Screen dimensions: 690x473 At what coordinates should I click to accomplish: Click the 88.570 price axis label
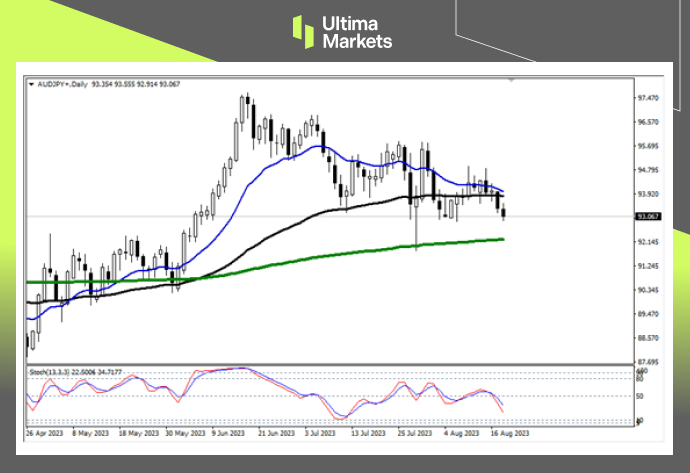[648, 338]
